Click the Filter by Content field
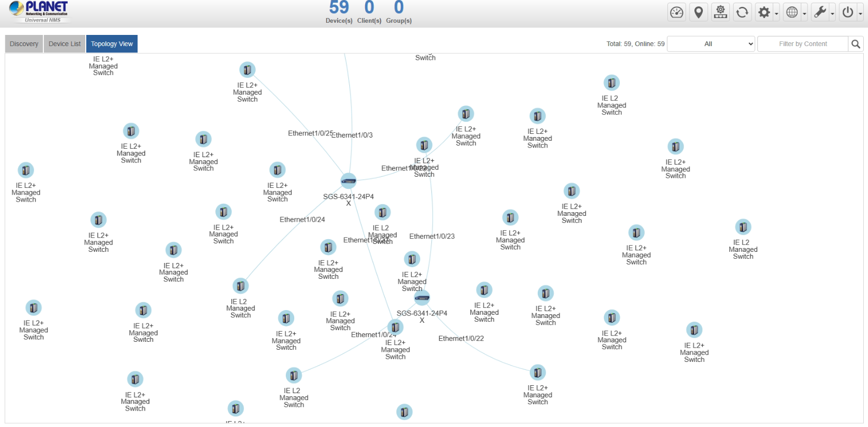The image size is (868, 427). point(802,44)
